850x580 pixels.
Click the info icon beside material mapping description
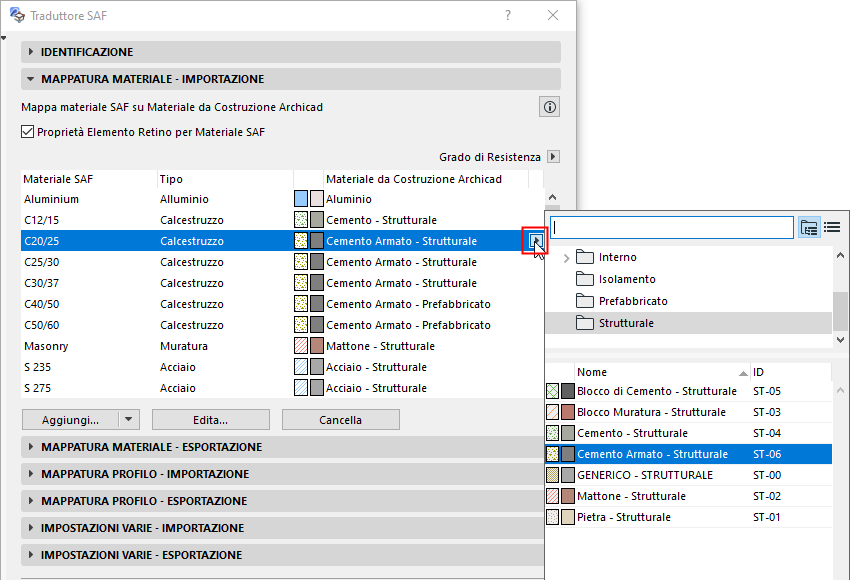pyautogui.click(x=550, y=107)
